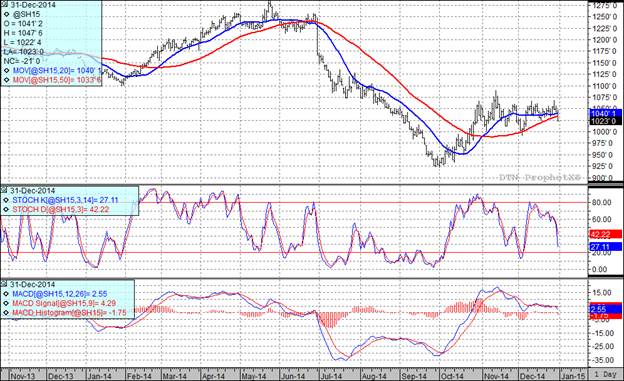The height and width of the screenshot is (381, 624).
Task: Click the diamond marker beside MACD Signal
Action: click(6, 303)
